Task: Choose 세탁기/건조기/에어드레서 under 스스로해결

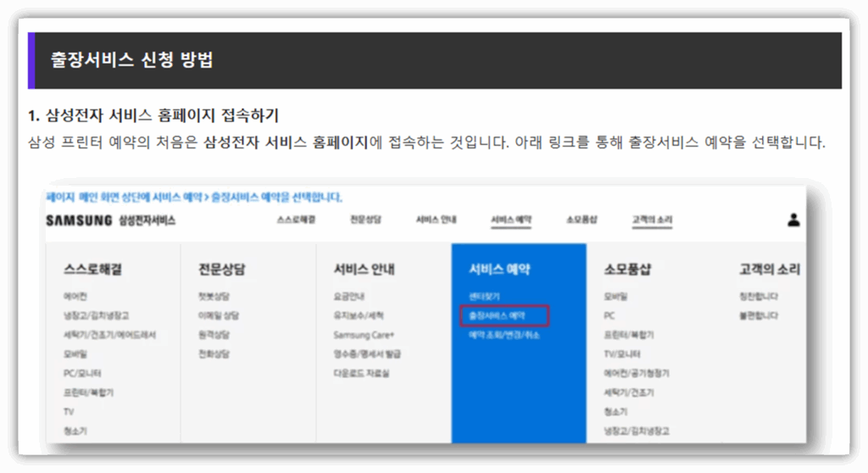Action: [x=109, y=335]
